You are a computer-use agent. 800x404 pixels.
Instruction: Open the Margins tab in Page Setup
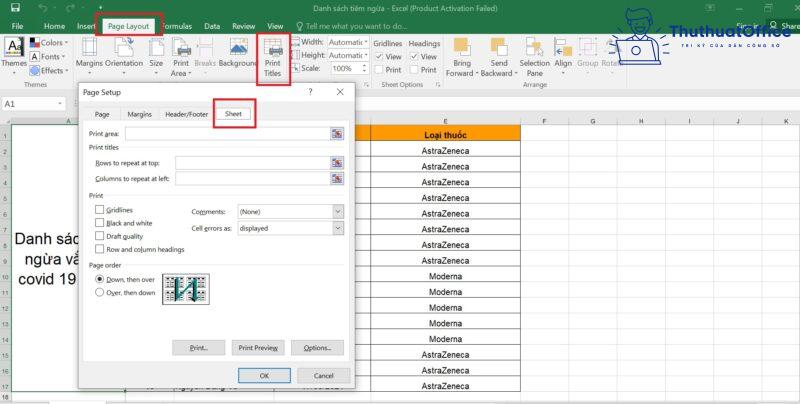pos(139,114)
